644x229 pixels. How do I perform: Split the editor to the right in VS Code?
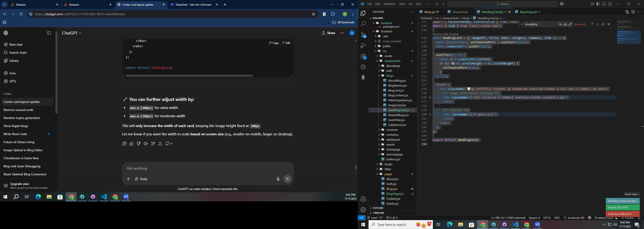coord(633,12)
